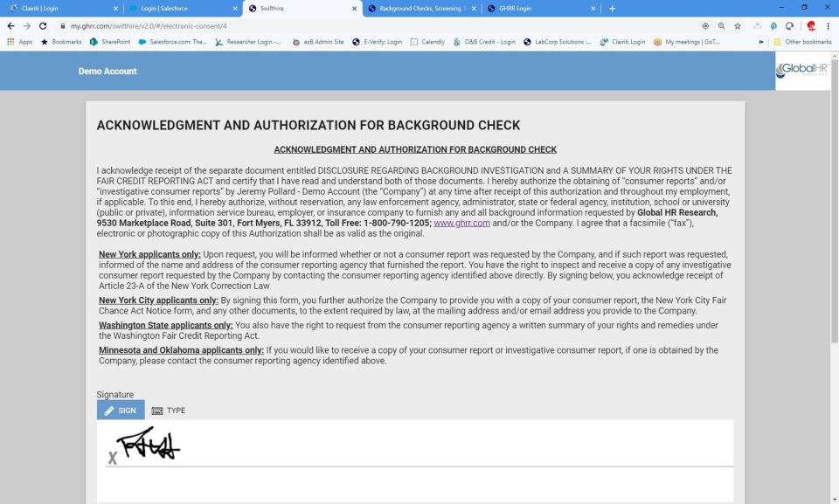839x504 pixels.
Task: Open Chrome three-dot menu
Action: (x=828, y=25)
